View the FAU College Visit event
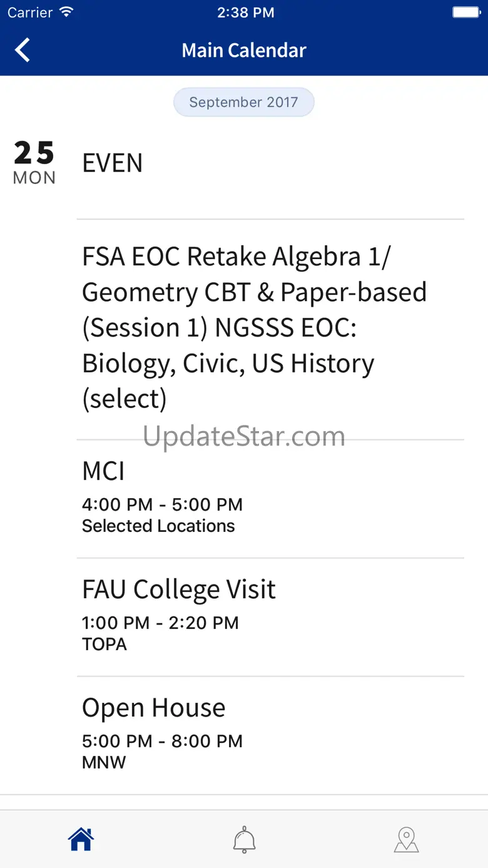Screen dimensions: 488x868 pos(179,589)
